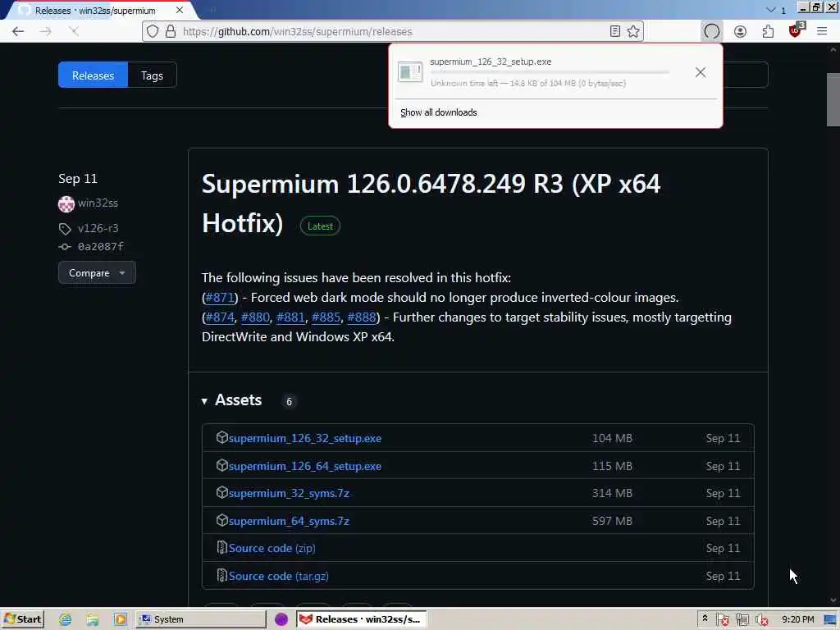Open issue #871 link
The width and height of the screenshot is (840, 630).
[220, 297]
